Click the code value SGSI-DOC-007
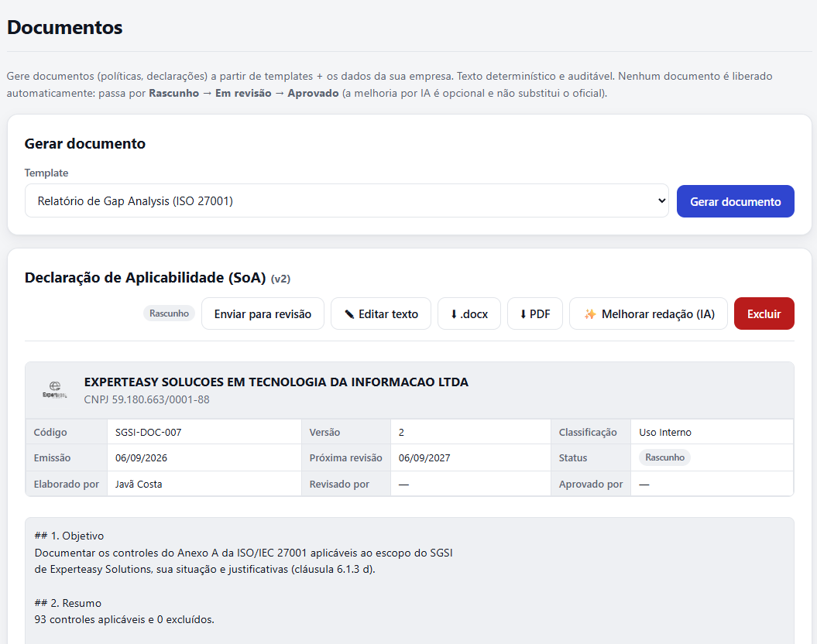 149,432
